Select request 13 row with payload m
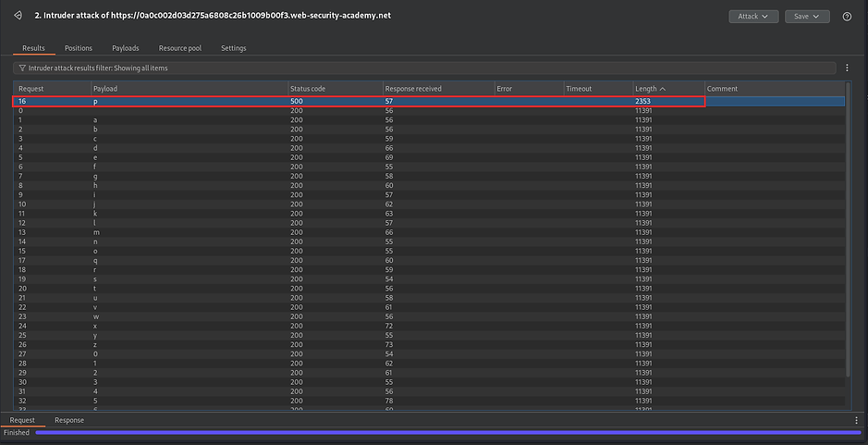This screenshot has height=445, width=868. (430, 232)
